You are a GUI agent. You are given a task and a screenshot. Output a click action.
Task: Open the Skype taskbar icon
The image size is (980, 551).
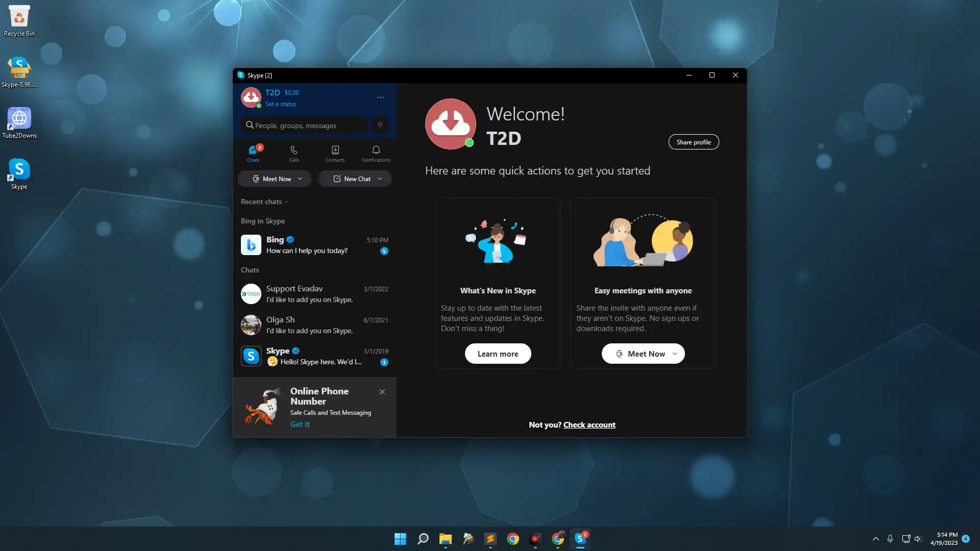tap(580, 539)
